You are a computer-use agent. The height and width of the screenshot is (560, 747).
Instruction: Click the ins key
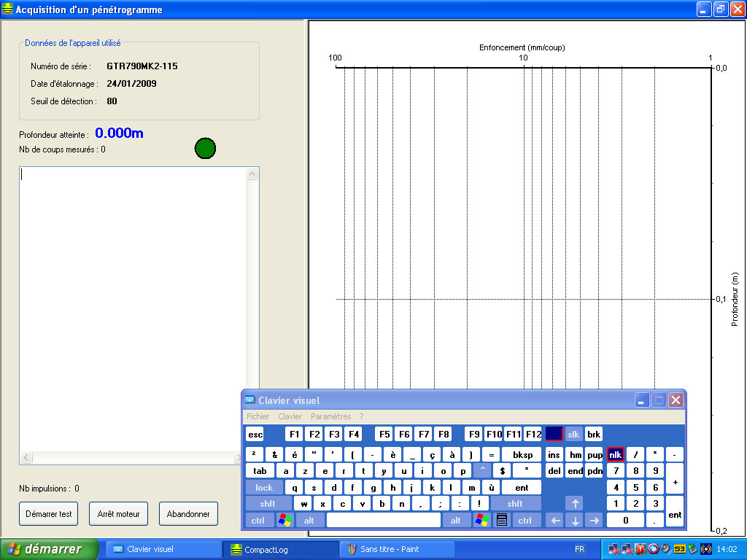pyautogui.click(x=554, y=455)
